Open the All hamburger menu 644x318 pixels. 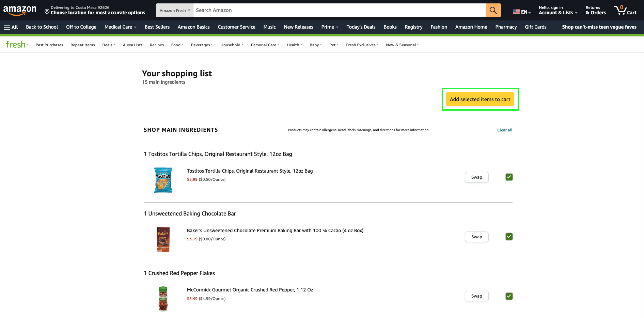tap(11, 27)
